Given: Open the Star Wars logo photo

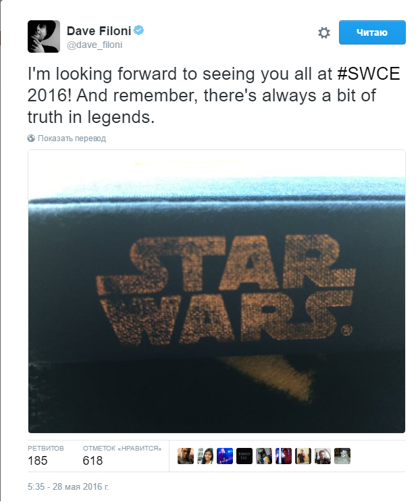Looking at the screenshot, I should click(217, 291).
